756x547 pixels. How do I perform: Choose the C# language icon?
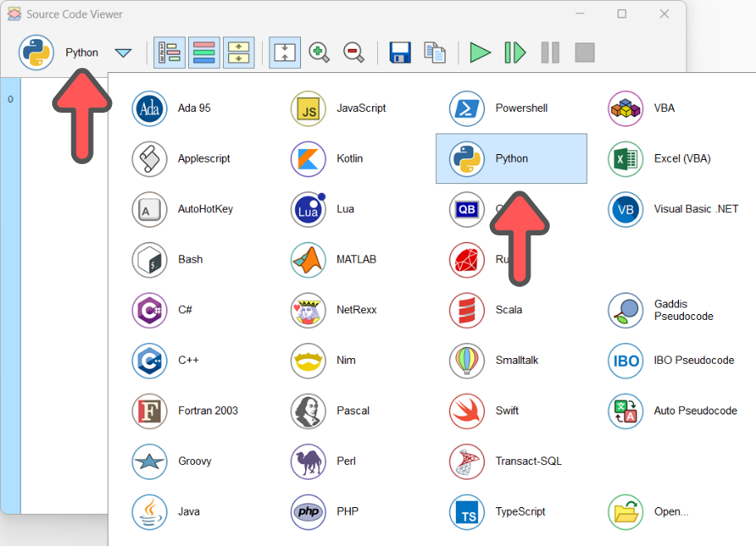(x=149, y=310)
